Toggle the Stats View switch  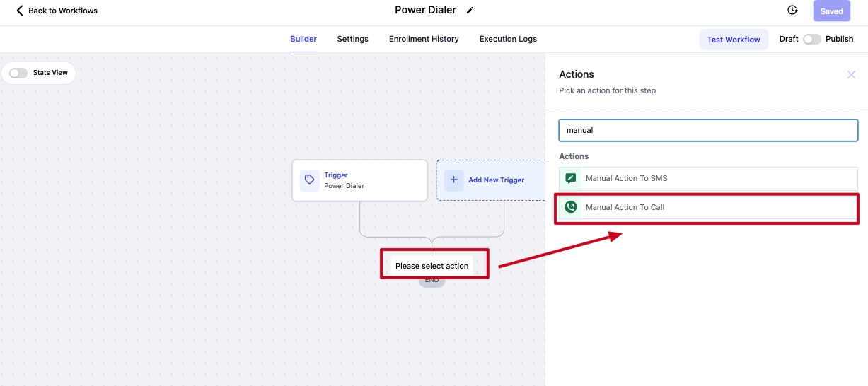[18, 73]
